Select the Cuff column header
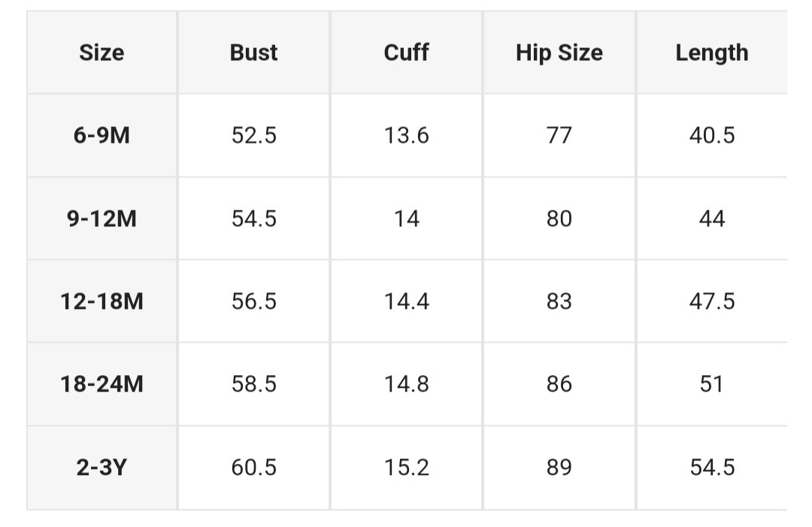This screenshot has height=527, width=812. click(406, 53)
